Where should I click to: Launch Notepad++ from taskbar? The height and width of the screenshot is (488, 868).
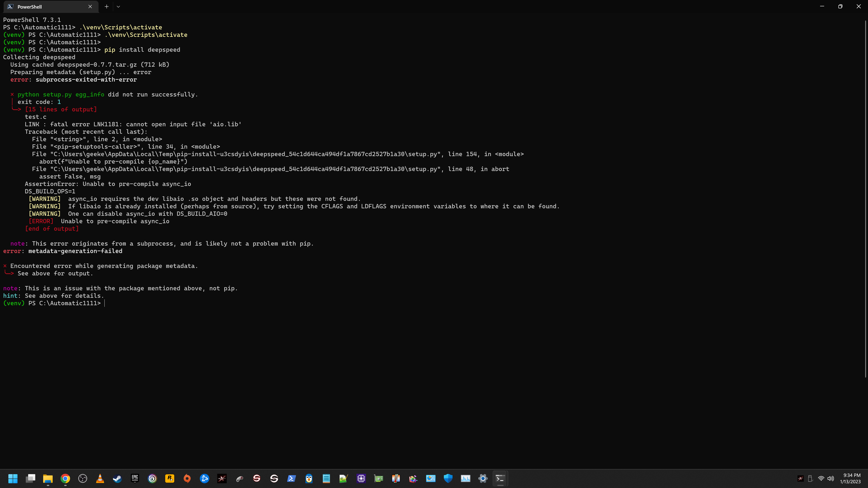coord(344,479)
